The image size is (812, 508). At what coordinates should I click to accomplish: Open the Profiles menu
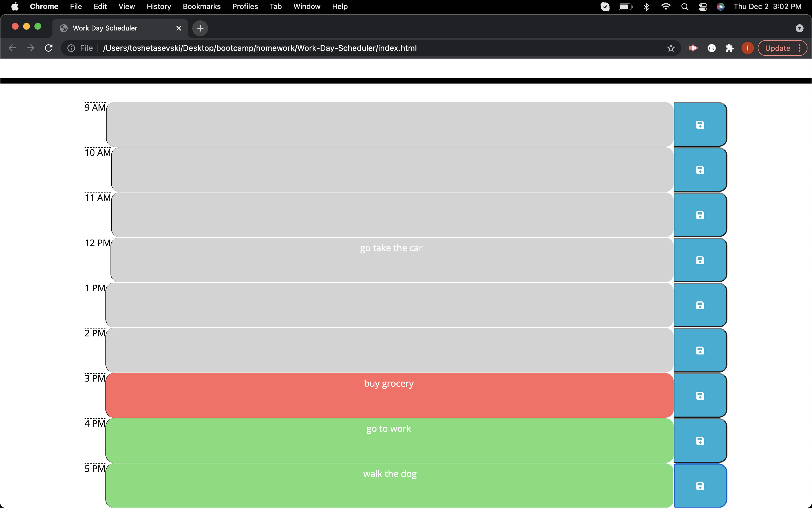click(245, 6)
